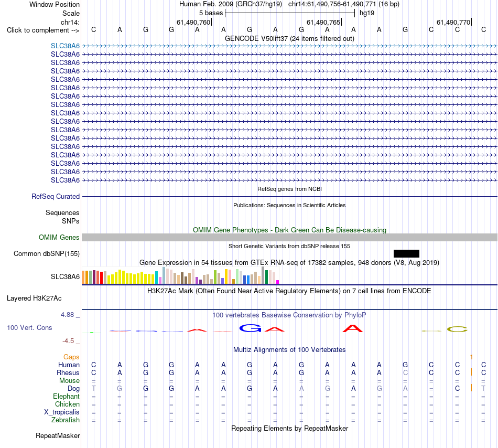
Task: Click the orange insertion tick in Dog row
Action: click(471, 388)
